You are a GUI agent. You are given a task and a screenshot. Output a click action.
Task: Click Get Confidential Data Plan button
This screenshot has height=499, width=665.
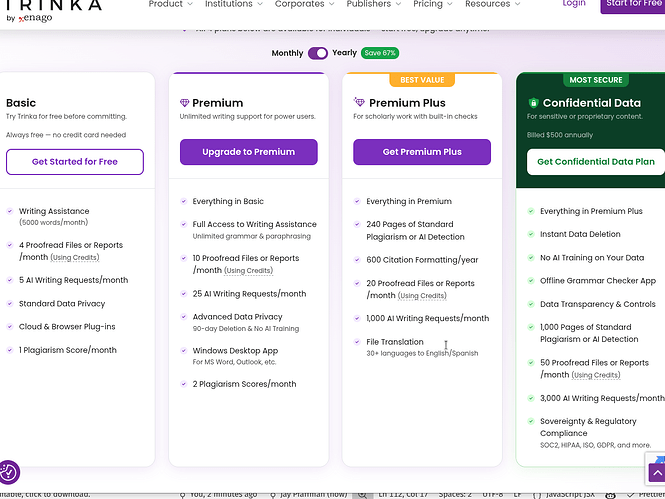click(596, 162)
